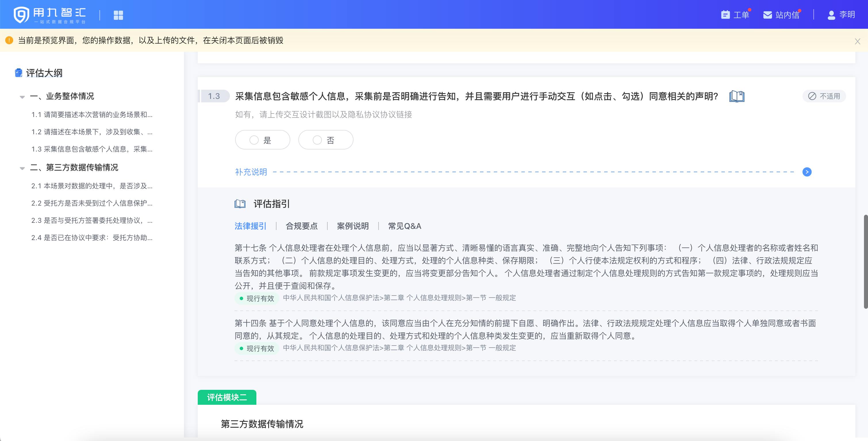Screen dimensions: 868x441
Task: Switch to 合规要点 tab
Action: tap(302, 226)
